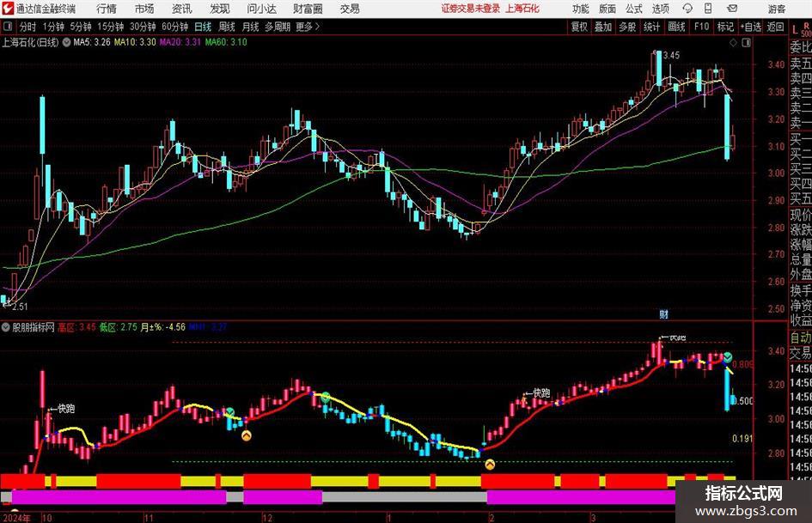Click the 叠加 overlay button

(x=603, y=27)
